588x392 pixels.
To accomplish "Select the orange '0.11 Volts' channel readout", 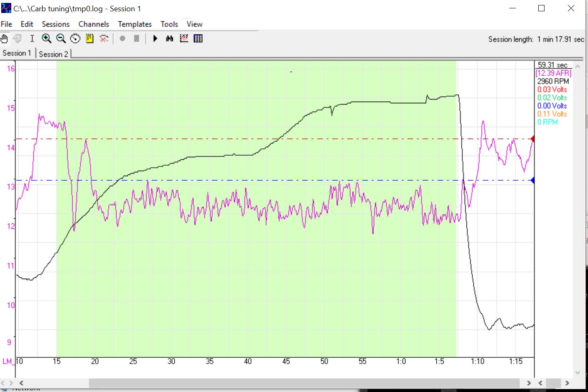I will 552,114.
